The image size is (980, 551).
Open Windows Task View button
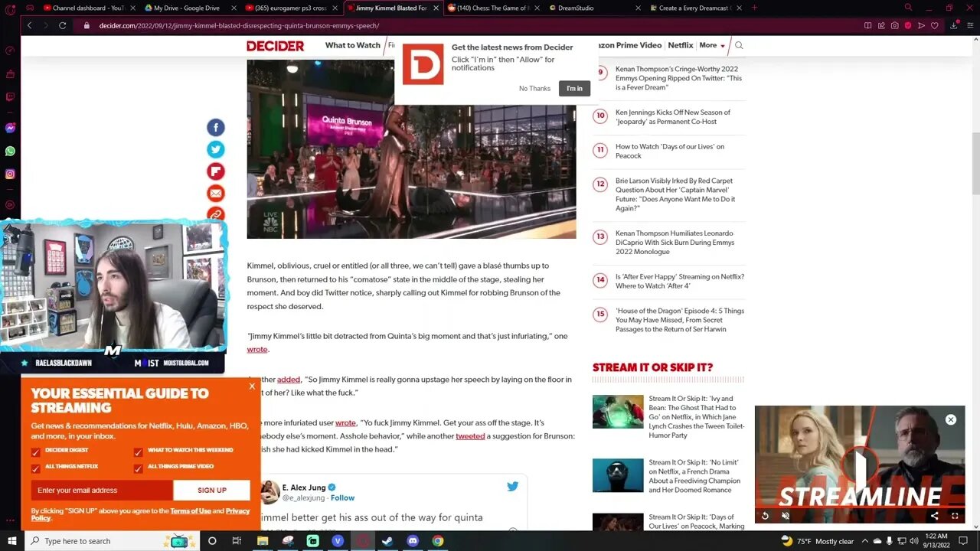click(x=237, y=541)
